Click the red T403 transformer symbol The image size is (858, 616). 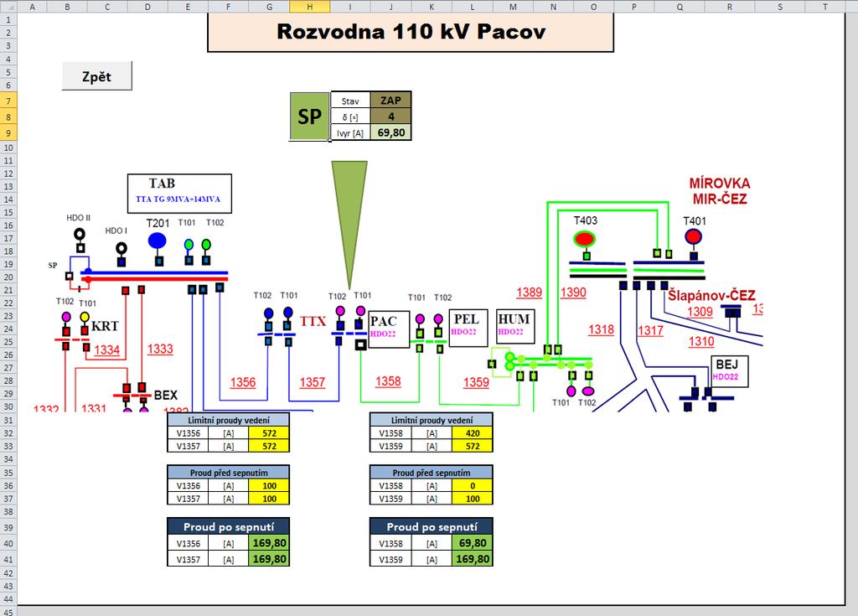584,239
